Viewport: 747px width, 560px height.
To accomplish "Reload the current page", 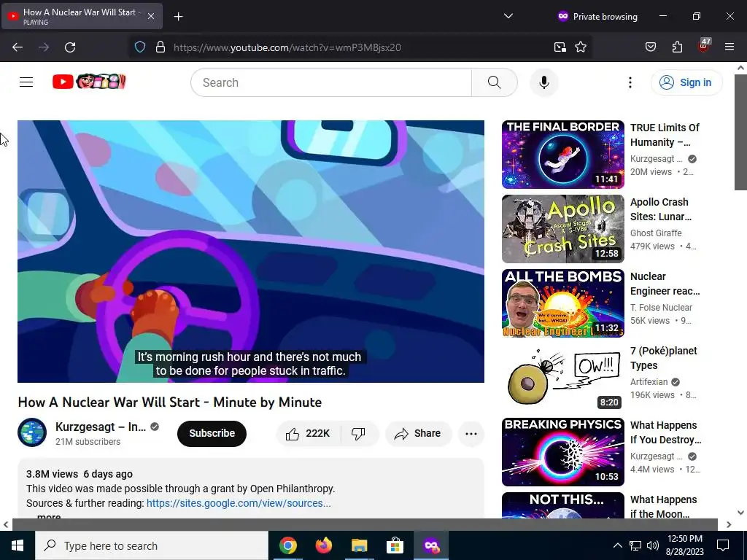I will click(x=70, y=47).
